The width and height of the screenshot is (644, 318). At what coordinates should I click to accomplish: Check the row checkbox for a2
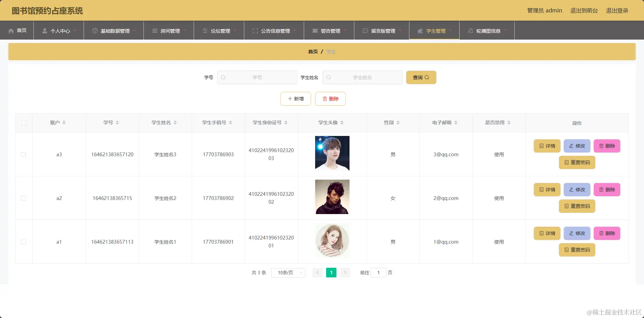pos(23,198)
